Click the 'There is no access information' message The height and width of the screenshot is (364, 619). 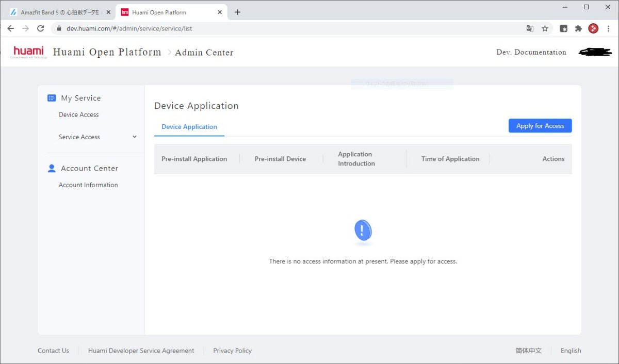(x=363, y=261)
